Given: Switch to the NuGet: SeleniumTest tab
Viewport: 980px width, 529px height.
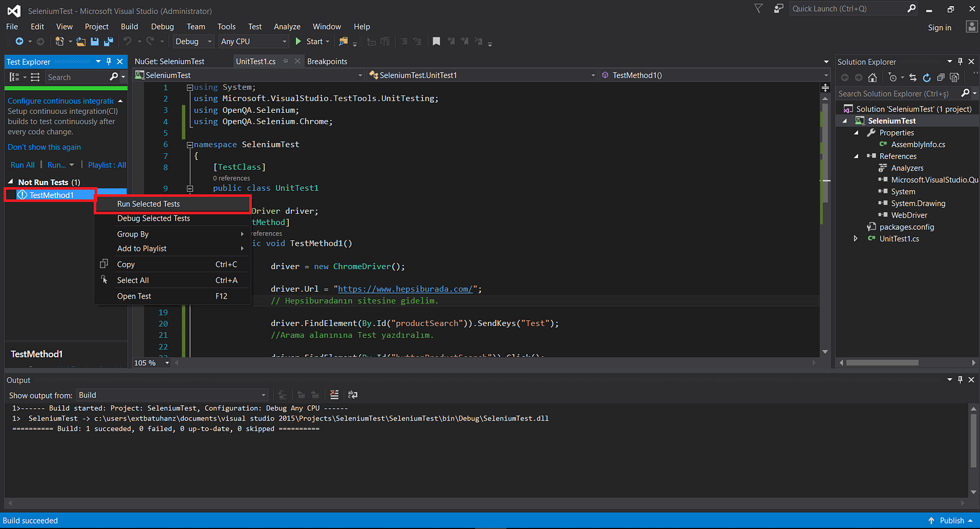Looking at the screenshot, I should [170, 61].
